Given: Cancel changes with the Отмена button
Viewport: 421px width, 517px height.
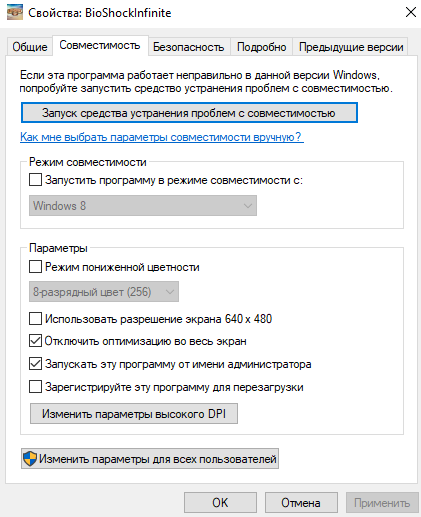Looking at the screenshot, I should (x=301, y=503).
